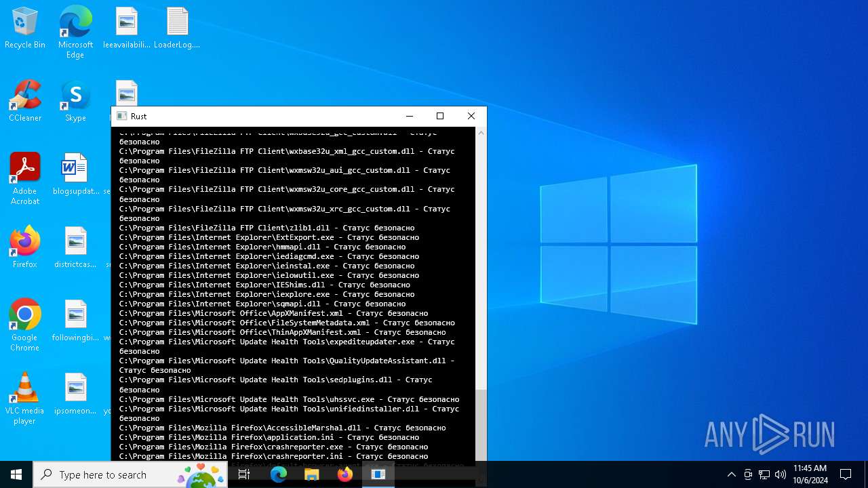Open the Windows Start menu

[x=16, y=474]
